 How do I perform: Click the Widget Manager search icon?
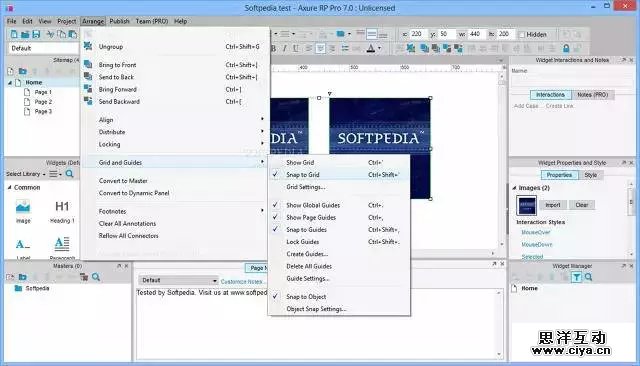(589, 277)
